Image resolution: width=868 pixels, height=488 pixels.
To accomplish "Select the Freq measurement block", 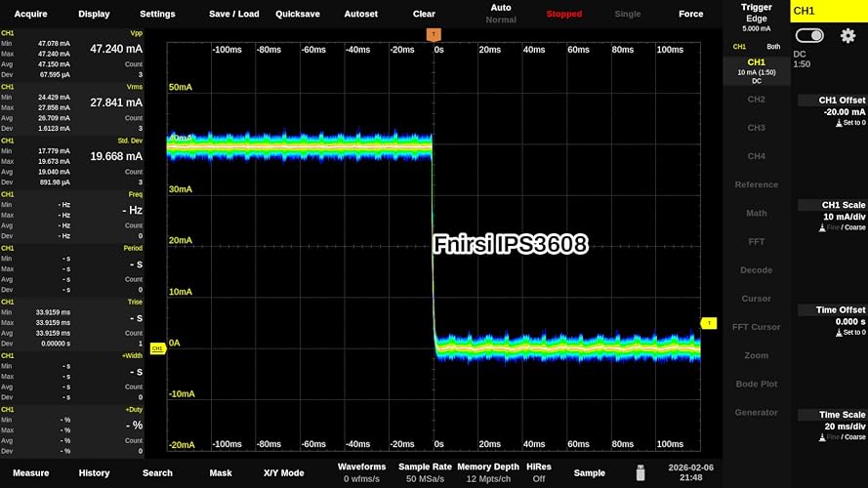I will pyautogui.click(x=72, y=216).
